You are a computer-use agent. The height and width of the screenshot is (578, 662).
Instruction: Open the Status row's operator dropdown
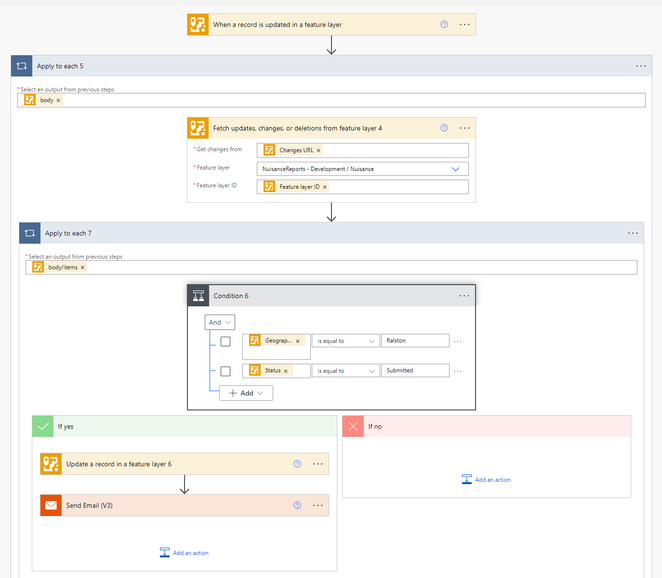click(345, 371)
